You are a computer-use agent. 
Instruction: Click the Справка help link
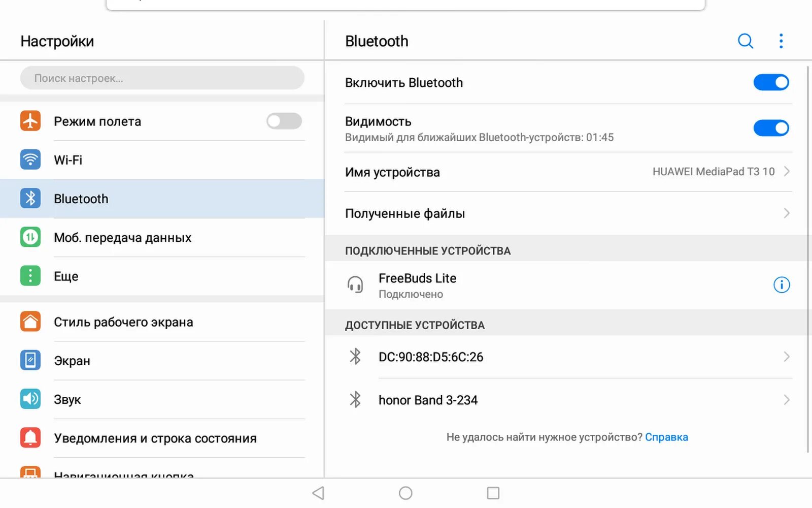[666, 437]
